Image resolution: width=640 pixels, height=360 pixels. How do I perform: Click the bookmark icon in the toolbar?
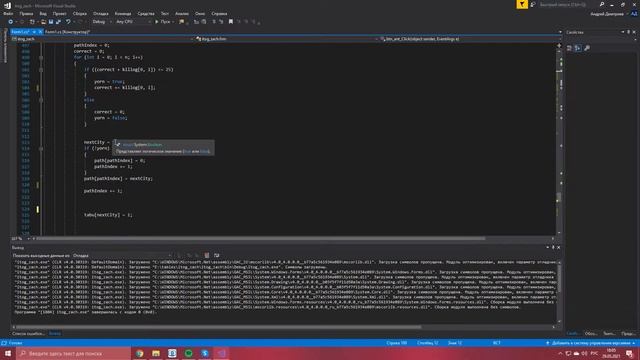(231, 22)
